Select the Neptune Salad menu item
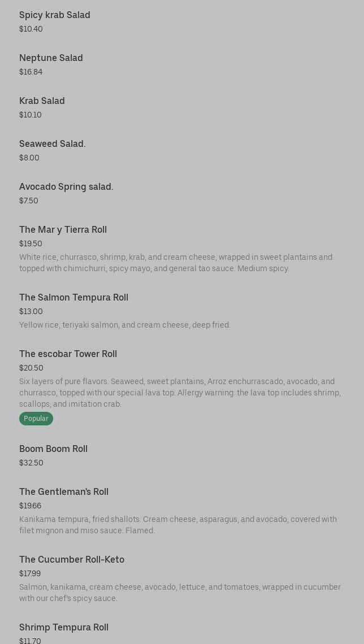Viewport: 364px width, 644px height. [x=51, y=58]
